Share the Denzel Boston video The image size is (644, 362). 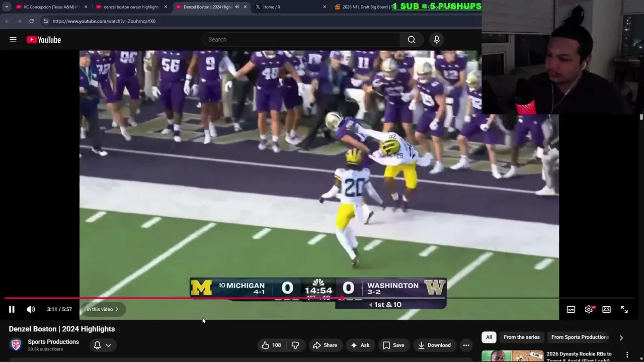pyautogui.click(x=325, y=345)
